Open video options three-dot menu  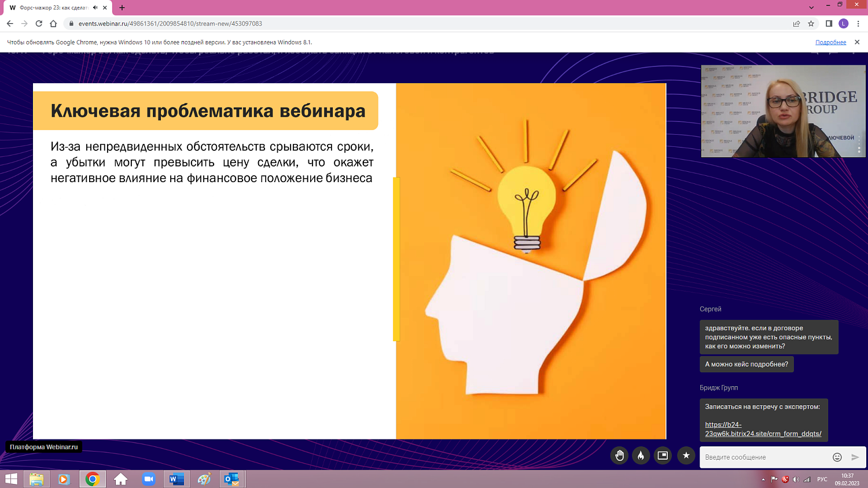pos(859,145)
